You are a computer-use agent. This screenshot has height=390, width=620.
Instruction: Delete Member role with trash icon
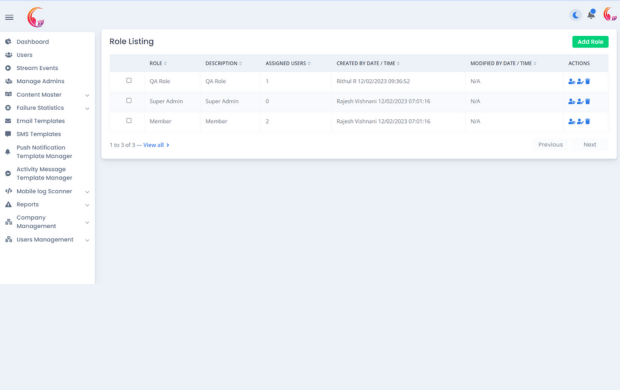tap(588, 121)
